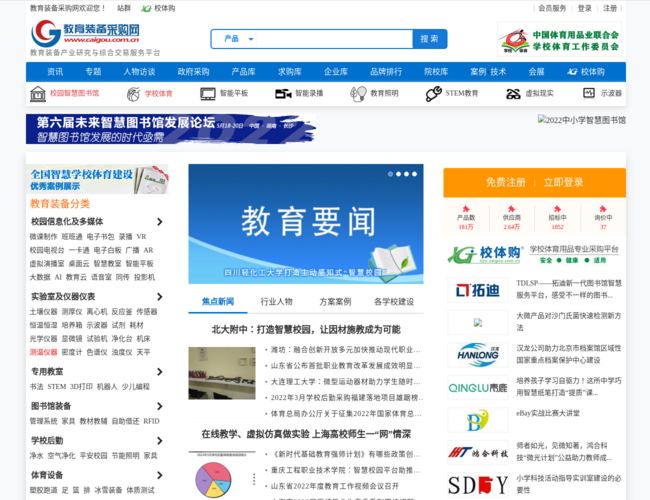Click the 登录 link at top right

pos(585,8)
